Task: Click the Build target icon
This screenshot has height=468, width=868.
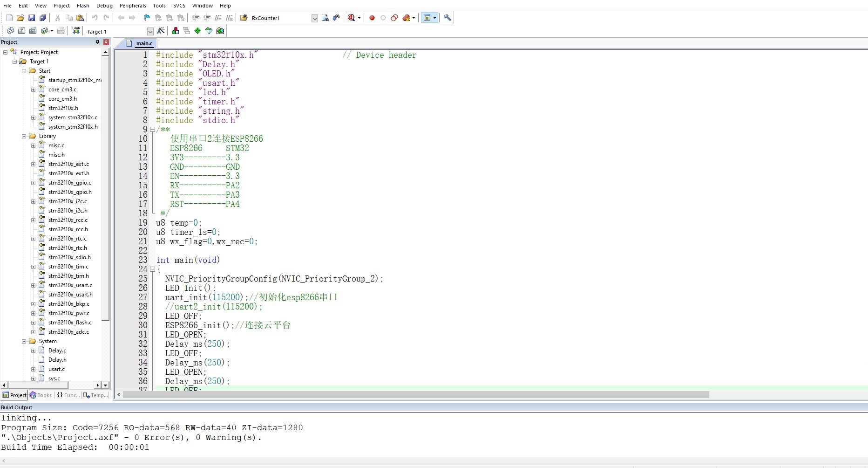Action: pyautogui.click(x=21, y=31)
